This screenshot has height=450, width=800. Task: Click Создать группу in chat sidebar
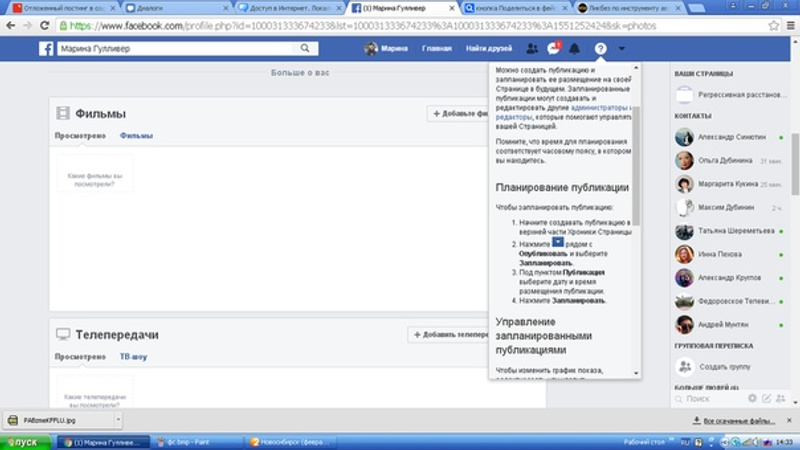point(724,367)
